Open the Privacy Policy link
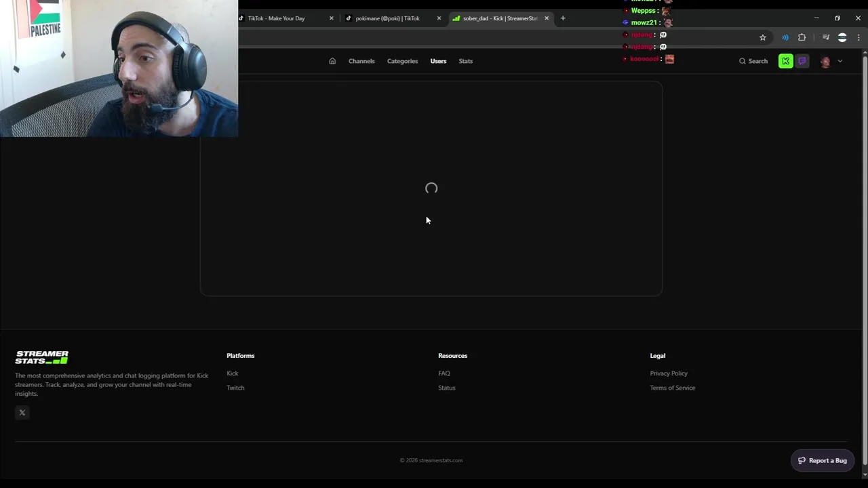 pos(669,373)
